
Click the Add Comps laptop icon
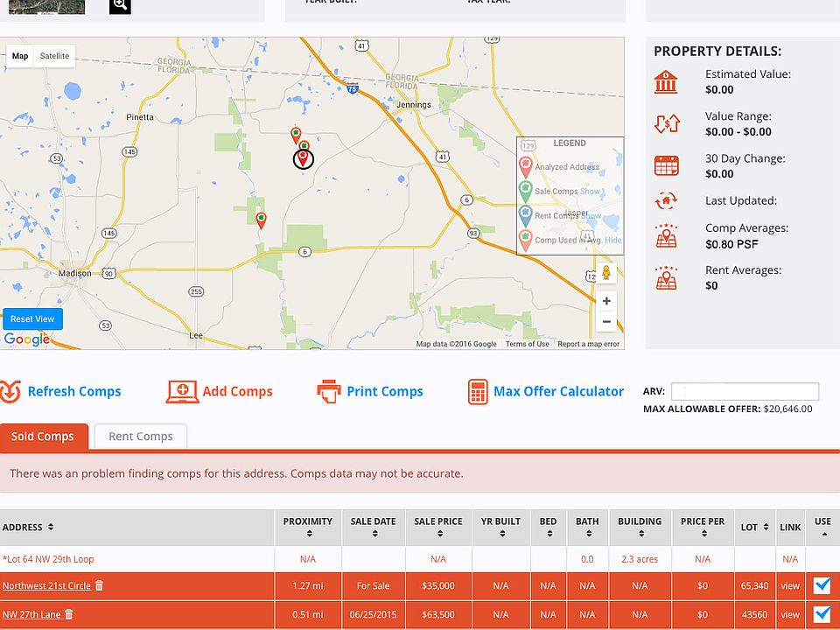click(182, 392)
